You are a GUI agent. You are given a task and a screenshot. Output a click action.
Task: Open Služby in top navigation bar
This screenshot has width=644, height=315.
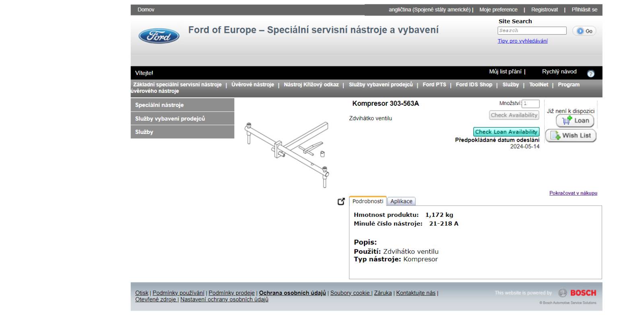coord(510,84)
